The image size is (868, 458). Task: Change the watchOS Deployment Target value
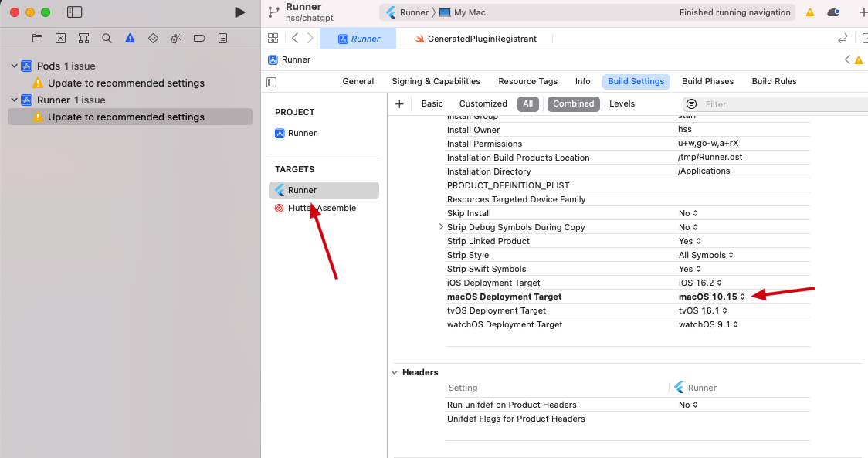(709, 324)
